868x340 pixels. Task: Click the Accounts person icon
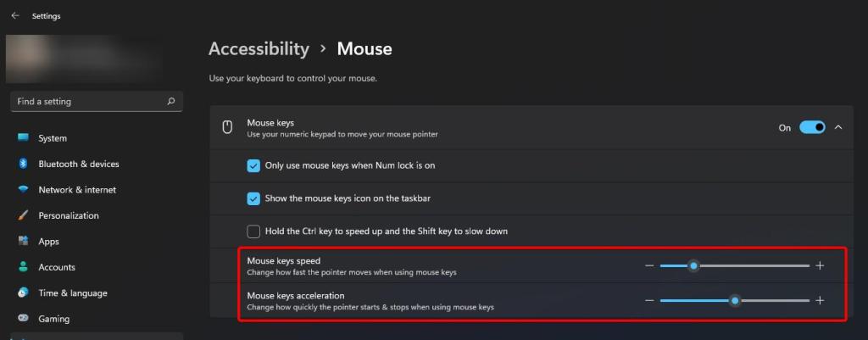tap(23, 267)
